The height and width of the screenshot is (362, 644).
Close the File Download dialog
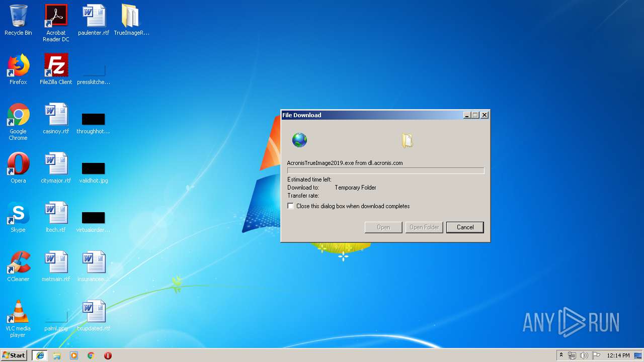[x=485, y=115]
